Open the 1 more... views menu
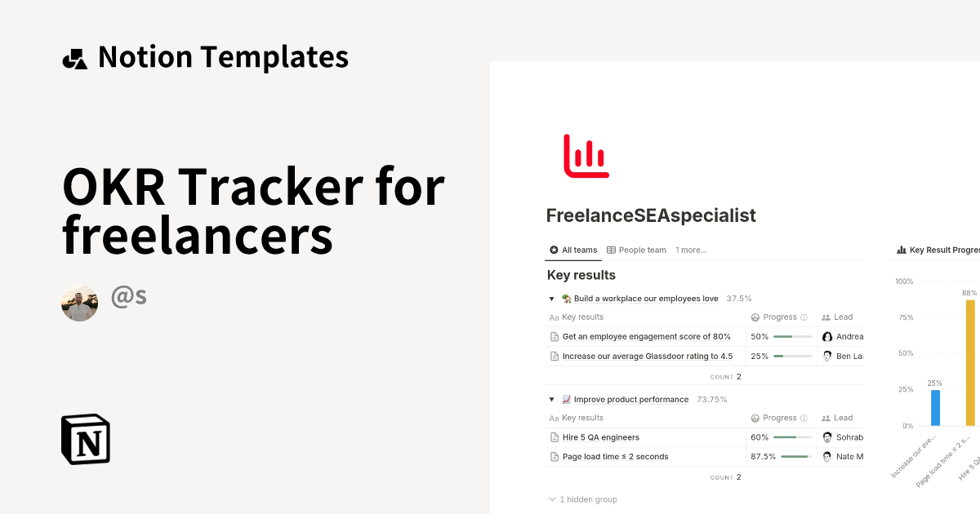 pos(691,250)
